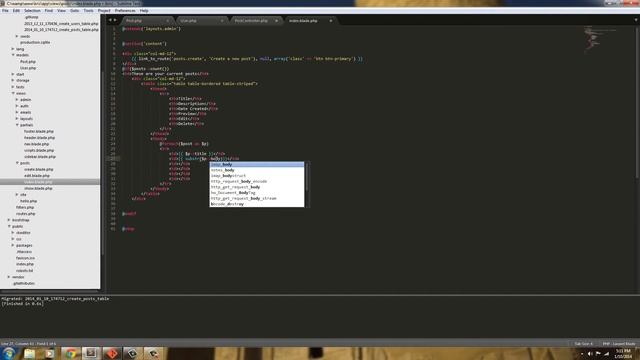Open Post.php in the sidebar

[x=28, y=62]
